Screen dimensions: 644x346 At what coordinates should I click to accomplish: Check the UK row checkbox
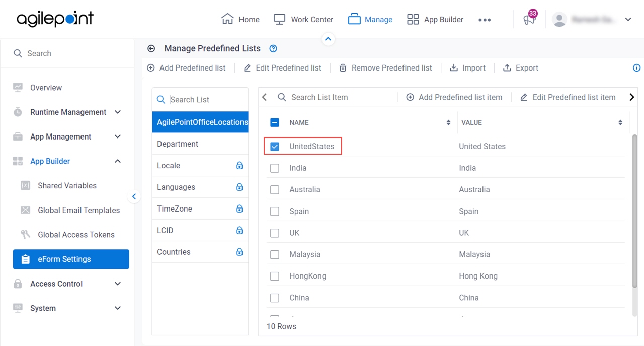point(275,233)
